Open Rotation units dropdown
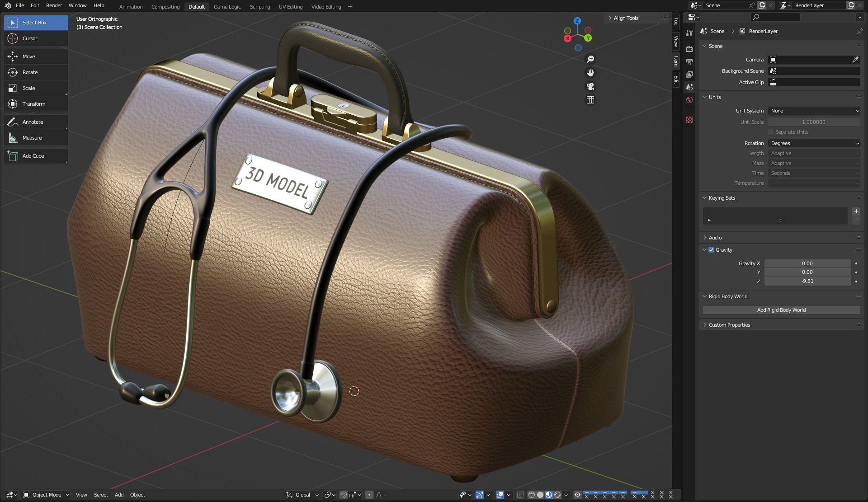The height and width of the screenshot is (502, 868). pos(814,143)
